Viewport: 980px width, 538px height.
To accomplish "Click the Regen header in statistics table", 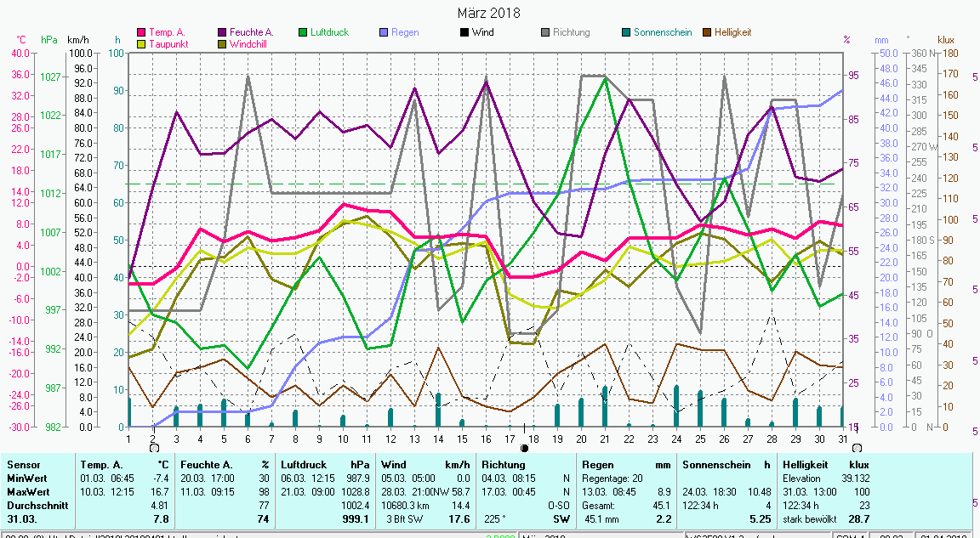I will tap(596, 465).
